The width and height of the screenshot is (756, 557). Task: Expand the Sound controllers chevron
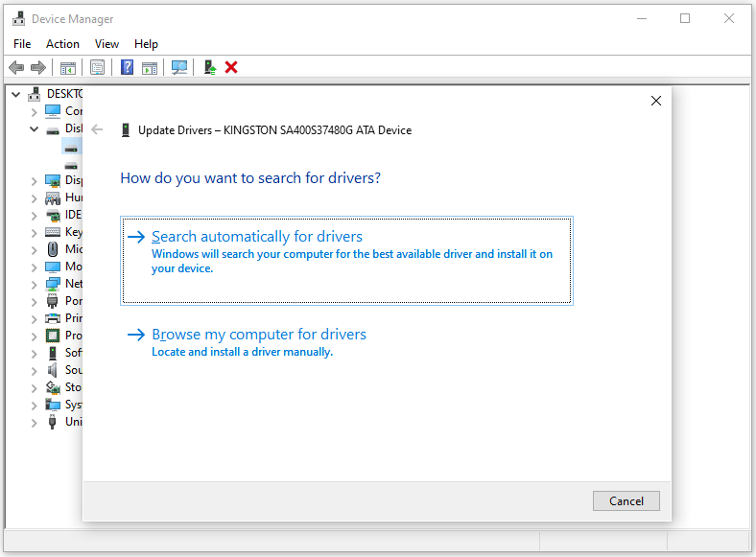34,372
